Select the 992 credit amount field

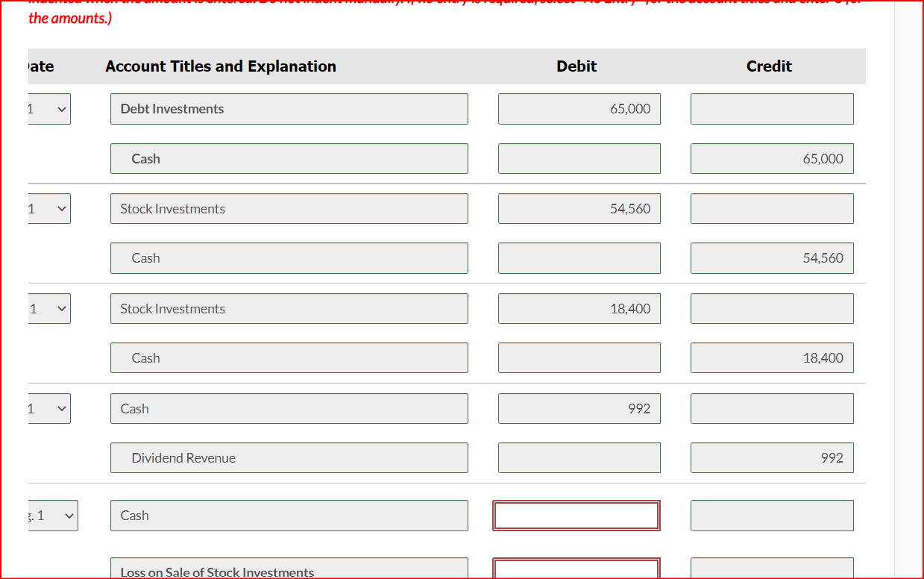tap(772, 457)
